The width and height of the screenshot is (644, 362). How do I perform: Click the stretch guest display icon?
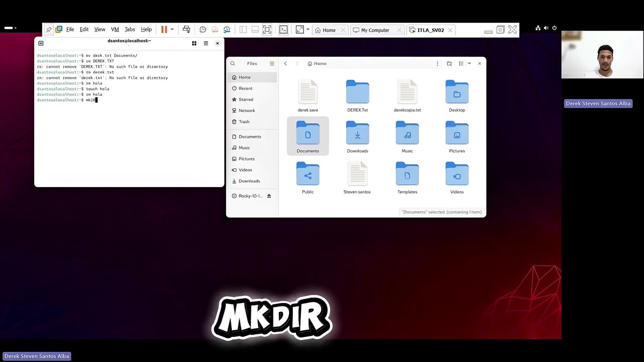(x=300, y=30)
